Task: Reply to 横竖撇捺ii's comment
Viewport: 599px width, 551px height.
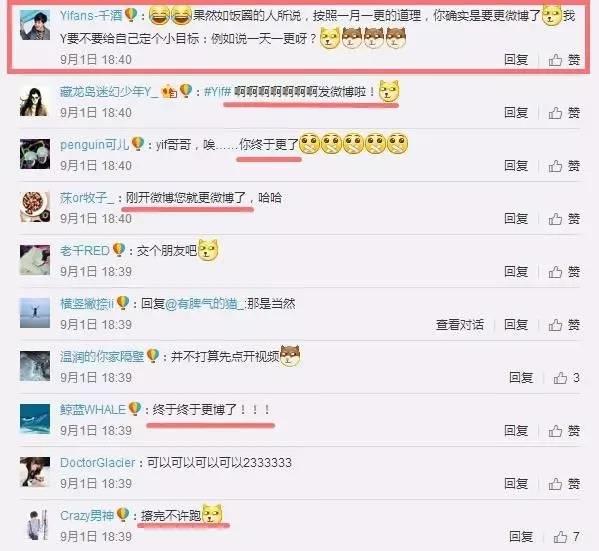Action: pyautogui.click(x=516, y=325)
